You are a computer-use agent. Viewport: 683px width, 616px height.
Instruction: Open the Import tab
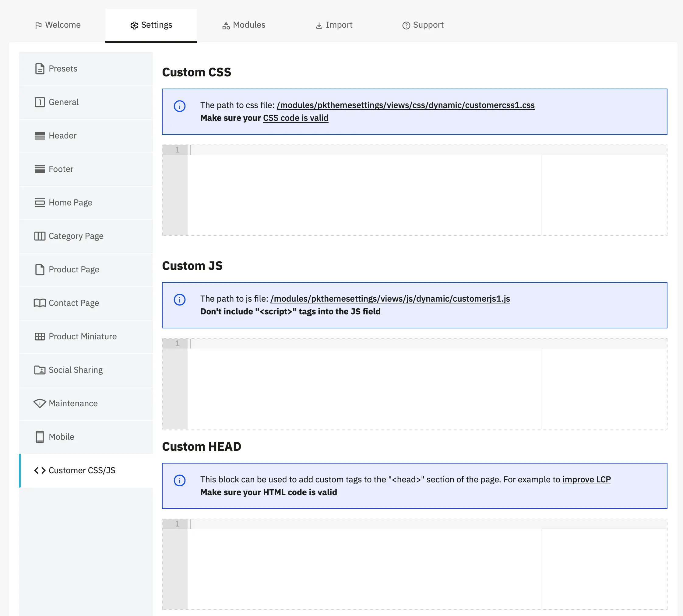point(334,25)
